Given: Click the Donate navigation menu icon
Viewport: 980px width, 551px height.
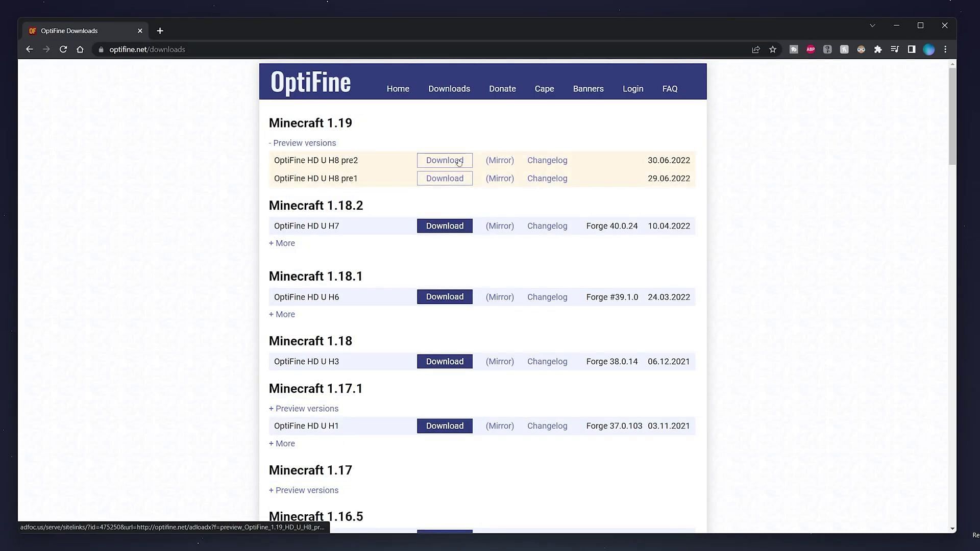Looking at the screenshot, I should click(x=502, y=88).
